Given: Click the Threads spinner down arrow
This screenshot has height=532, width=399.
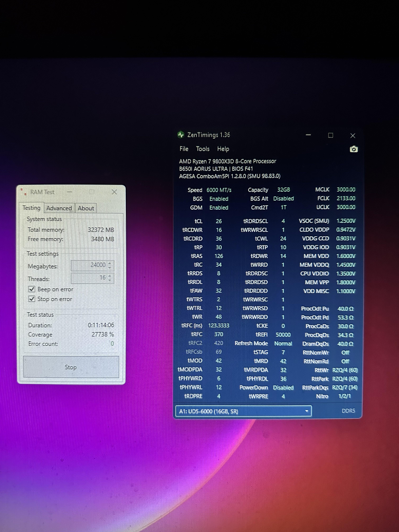Looking at the screenshot, I should click(110, 280).
